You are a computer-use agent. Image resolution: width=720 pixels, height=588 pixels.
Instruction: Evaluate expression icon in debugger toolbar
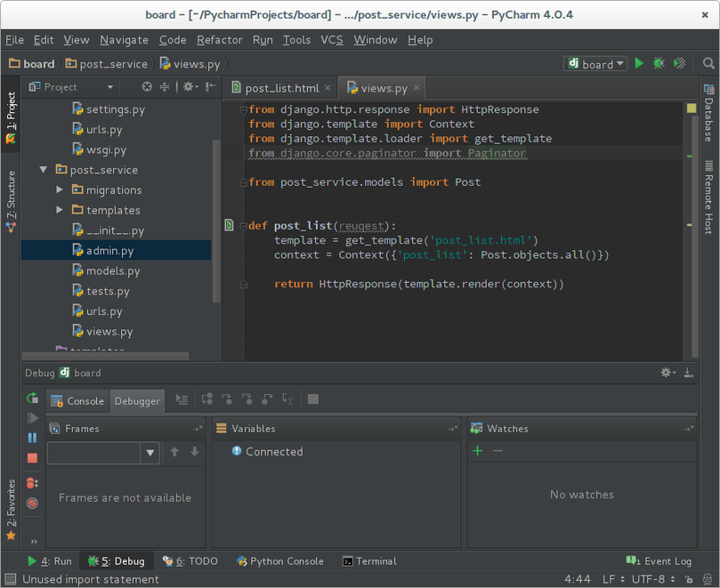[313, 399]
